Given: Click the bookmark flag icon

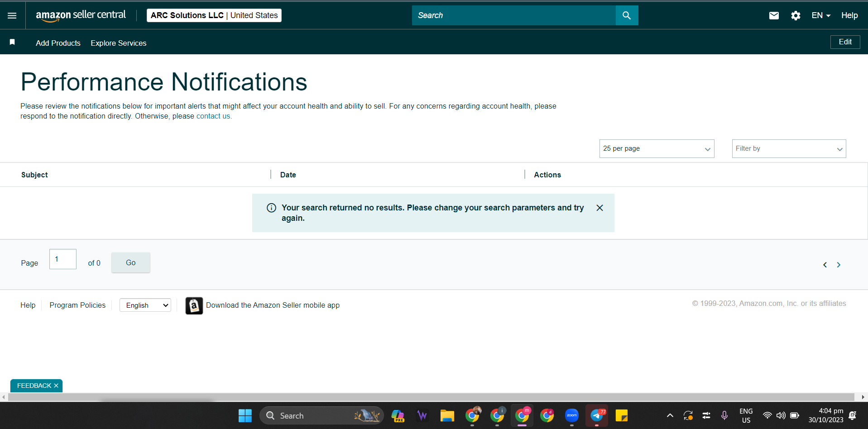Looking at the screenshot, I should pyautogui.click(x=12, y=42).
